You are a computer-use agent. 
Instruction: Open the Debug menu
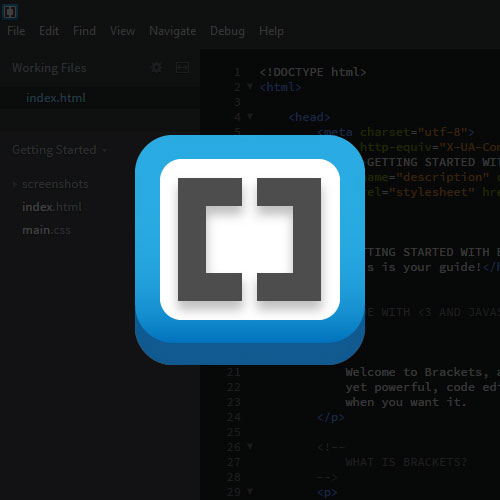point(227,31)
